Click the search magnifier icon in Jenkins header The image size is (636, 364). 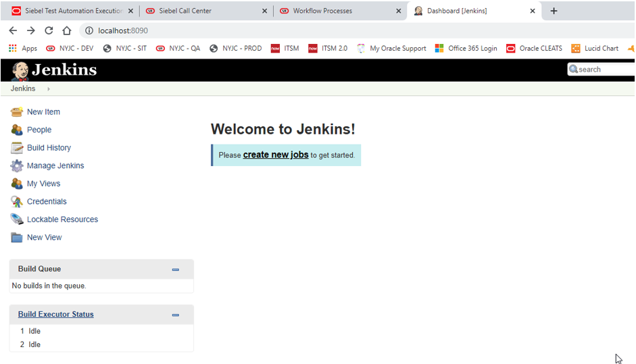[573, 70]
